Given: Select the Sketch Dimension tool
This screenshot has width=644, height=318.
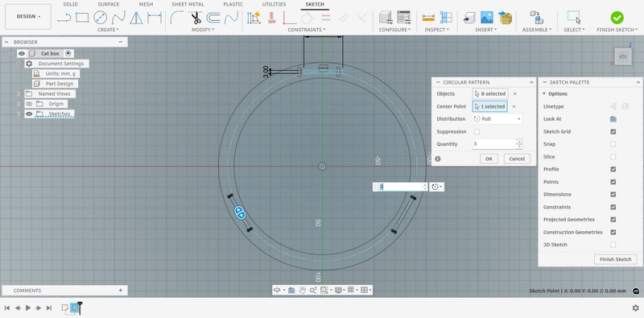Looking at the screenshot, I should (x=155, y=18).
